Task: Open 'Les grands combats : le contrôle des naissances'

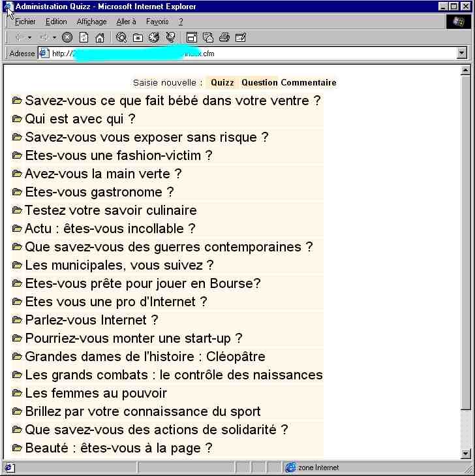Action: coord(174,375)
